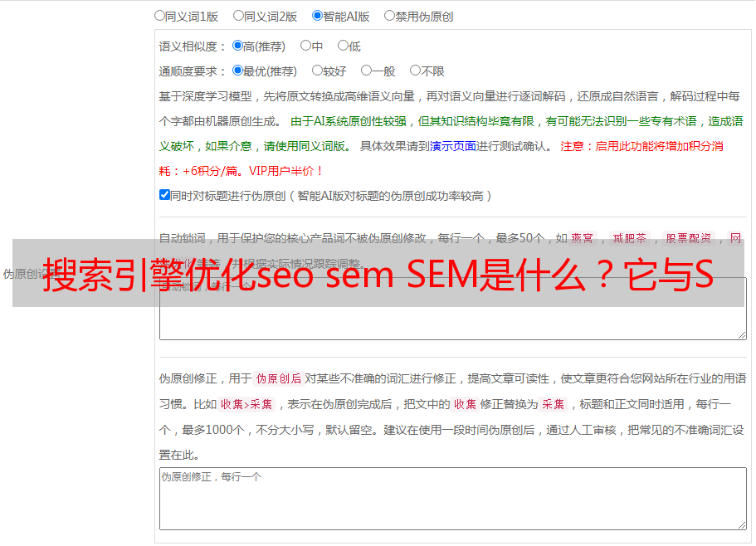Screen dimensions: 756x546
Task: Select 禁用伪原创 option
Action: [x=389, y=16]
